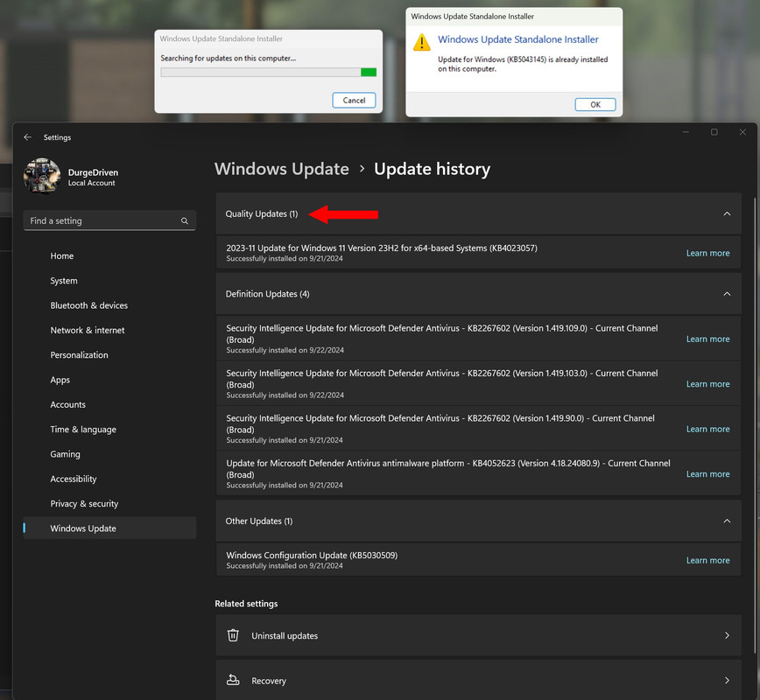Go to Bluetooth & devices
This screenshot has height=700, width=760.
pyautogui.click(x=109, y=305)
